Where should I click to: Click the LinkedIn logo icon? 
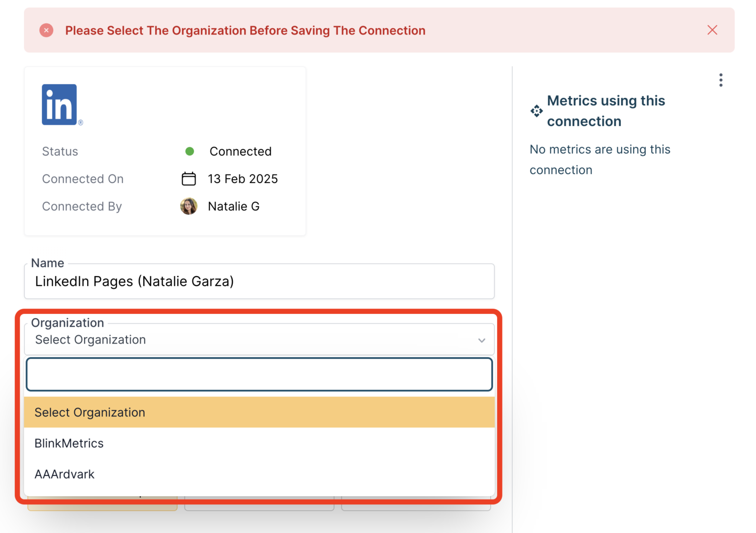(x=60, y=104)
